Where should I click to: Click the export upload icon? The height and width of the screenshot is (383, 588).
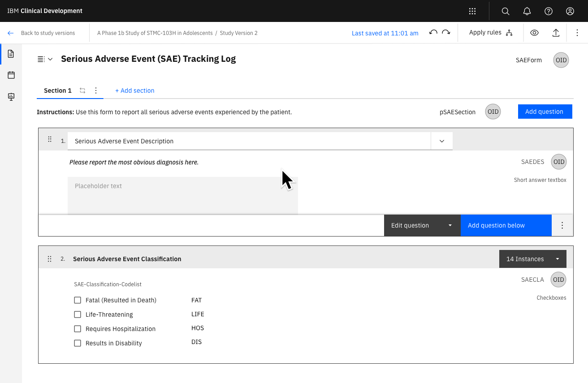pyautogui.click(x=556, y=33)
